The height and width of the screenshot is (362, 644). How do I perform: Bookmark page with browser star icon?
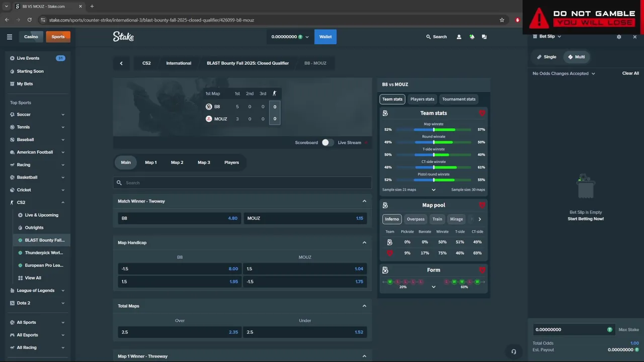pyautogui.click(x=502, y=20)
